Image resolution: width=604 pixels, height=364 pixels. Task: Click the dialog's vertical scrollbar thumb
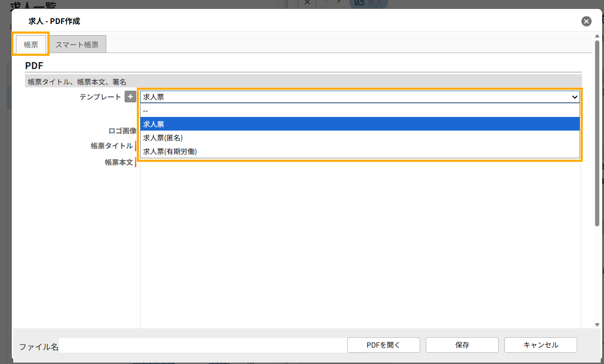click(597, 113)
